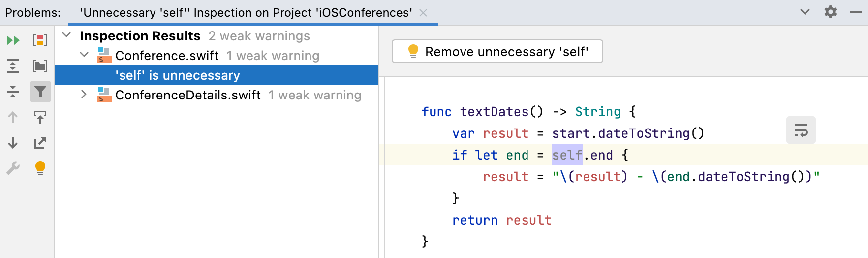Go to next problem arrow
Screen dimensions: 868x258
(13, 143)
